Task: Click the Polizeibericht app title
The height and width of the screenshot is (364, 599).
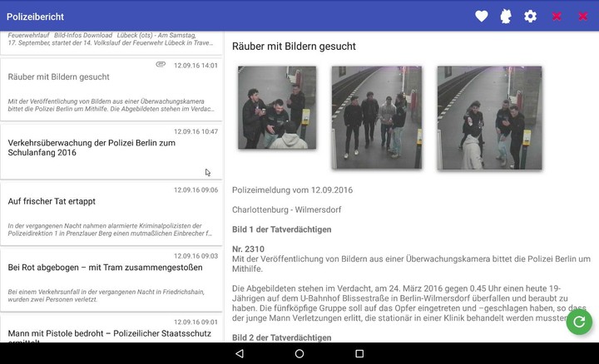Action: coord(35,17)
